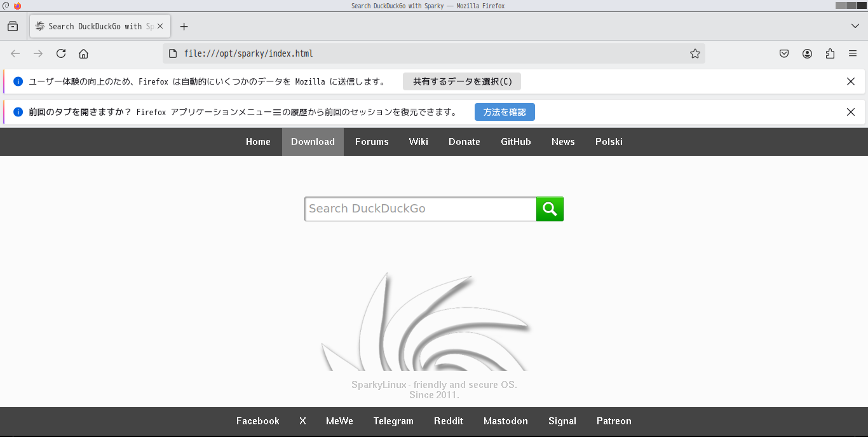Focus the Search DuckDuckGo input field

click(421, 209)
